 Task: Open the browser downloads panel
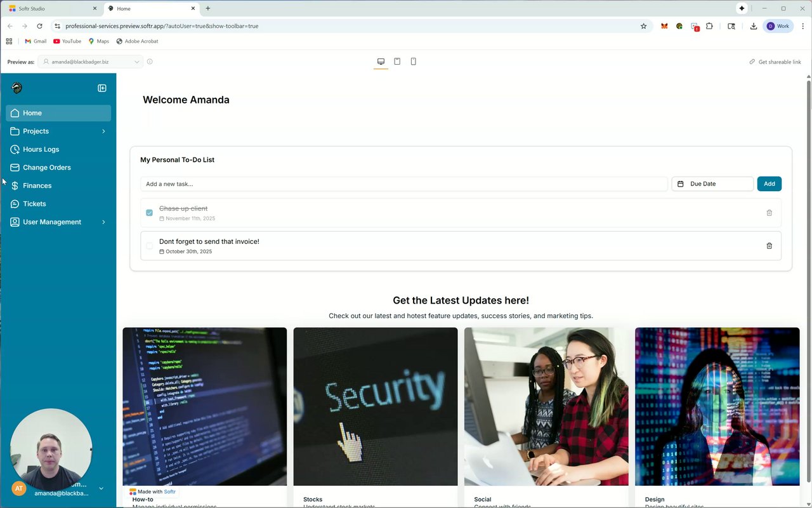[x=753, y=26]
